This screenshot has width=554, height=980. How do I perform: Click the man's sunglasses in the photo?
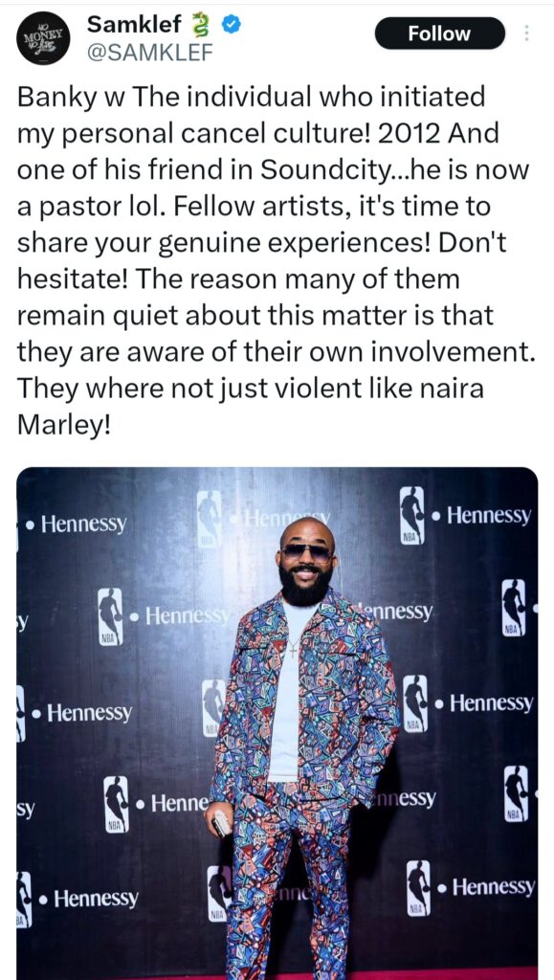click(307, 552)
